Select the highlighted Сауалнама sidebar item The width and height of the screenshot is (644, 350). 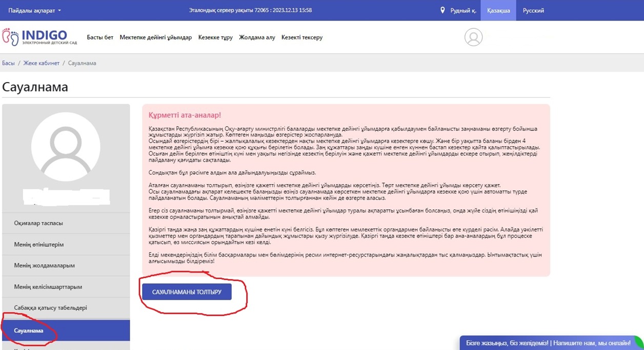pyautogui.click(x=66, y=330)
